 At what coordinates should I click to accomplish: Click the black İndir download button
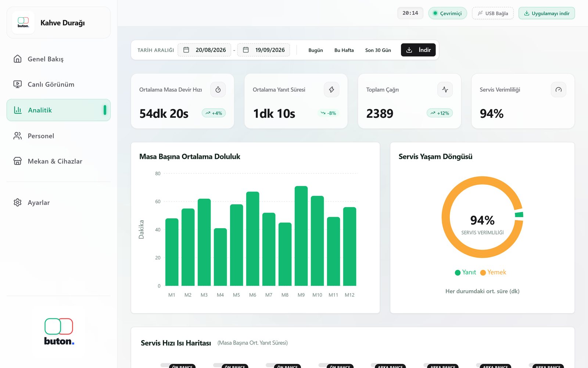tap(418, 50)
